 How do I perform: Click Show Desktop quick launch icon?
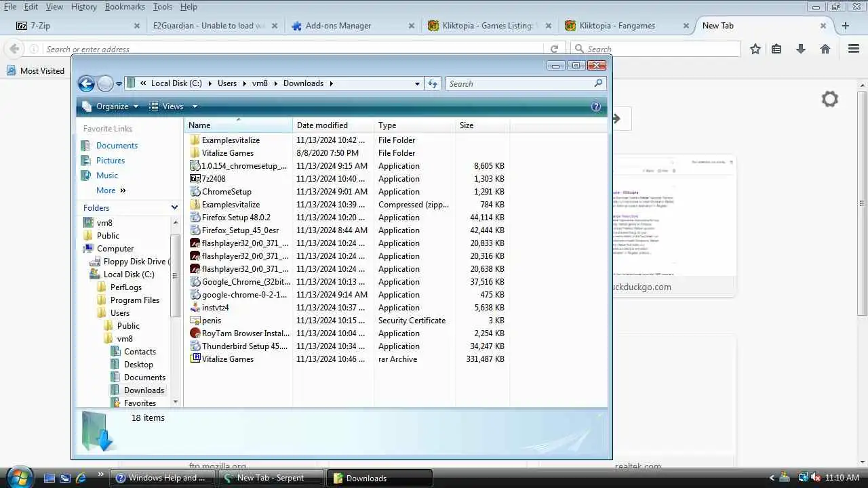point(50,478)
